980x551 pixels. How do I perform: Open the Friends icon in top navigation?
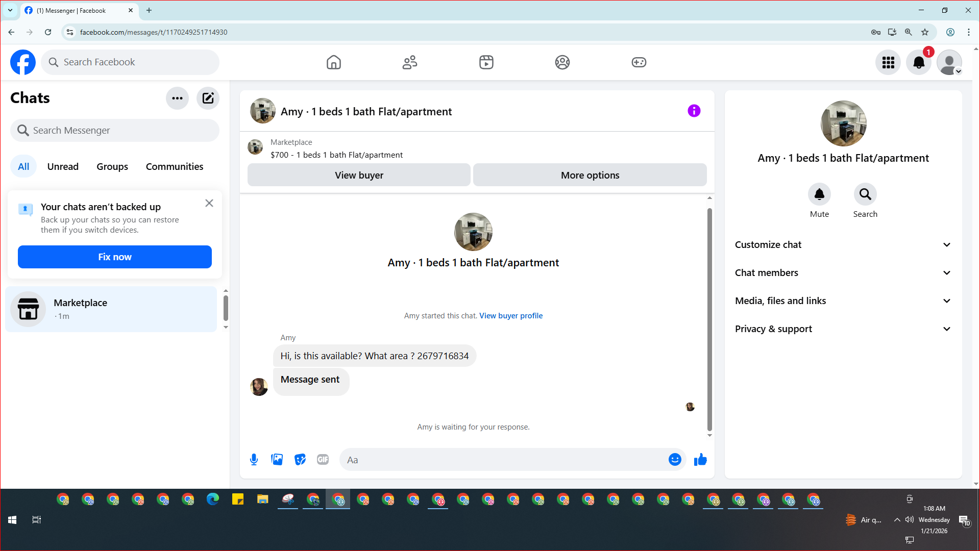(410, 62)
